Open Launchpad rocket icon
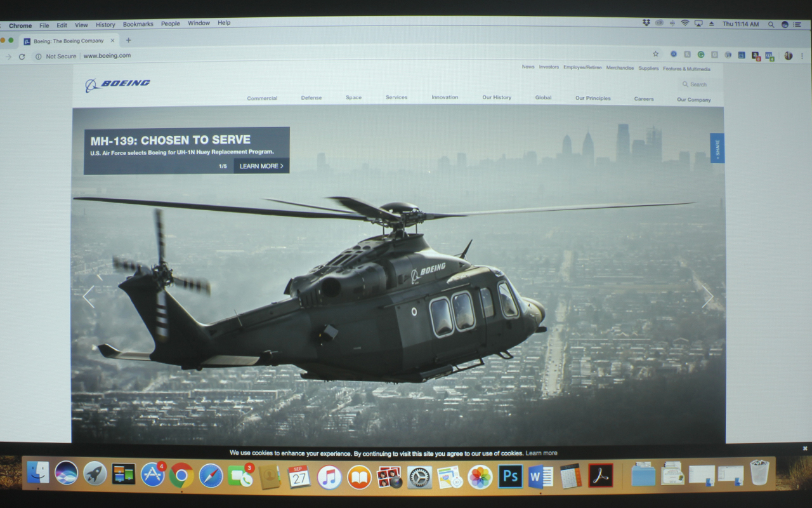This screenshot has height=508, width=812. pos(95,474)
